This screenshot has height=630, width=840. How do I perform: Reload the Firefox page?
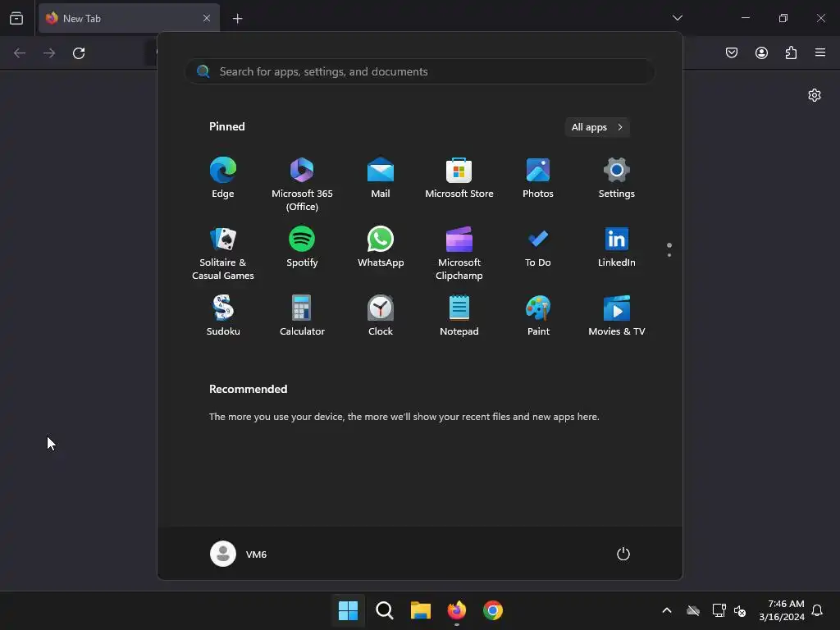click(79, 53)
